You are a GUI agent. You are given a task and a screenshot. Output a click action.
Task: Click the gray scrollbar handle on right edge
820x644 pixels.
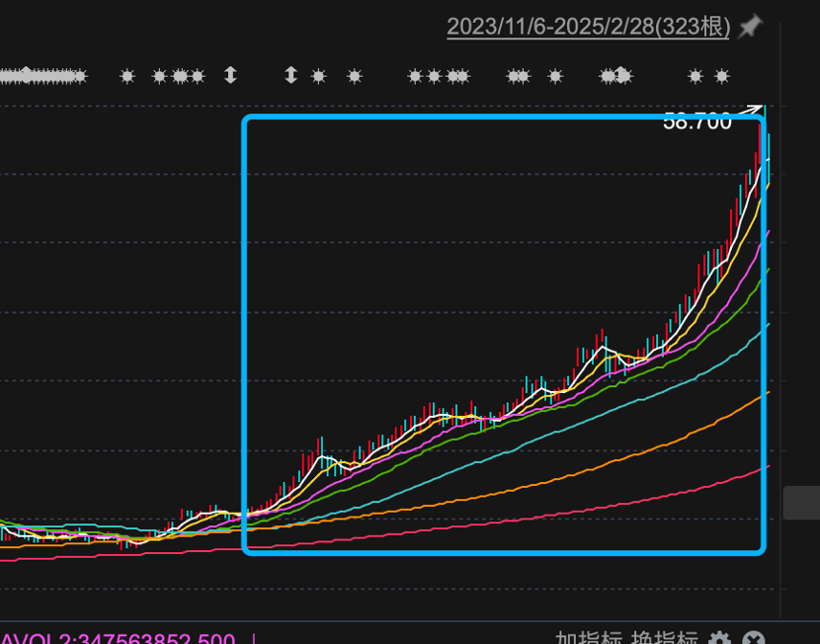801,503
